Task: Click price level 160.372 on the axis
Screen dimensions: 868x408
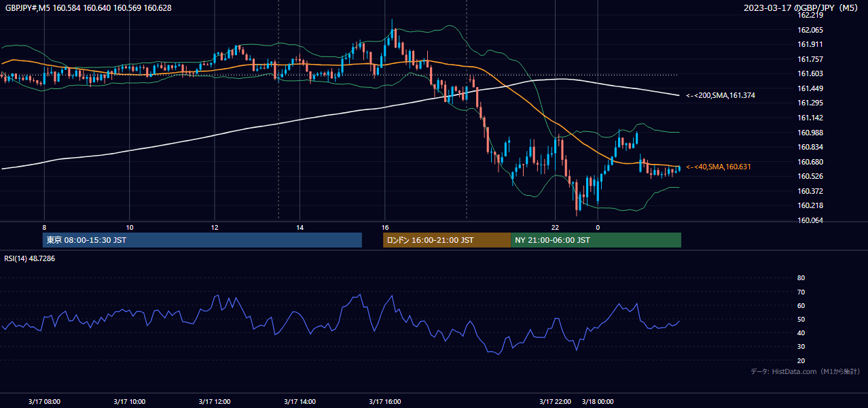Action: click(x=810, y=191)
